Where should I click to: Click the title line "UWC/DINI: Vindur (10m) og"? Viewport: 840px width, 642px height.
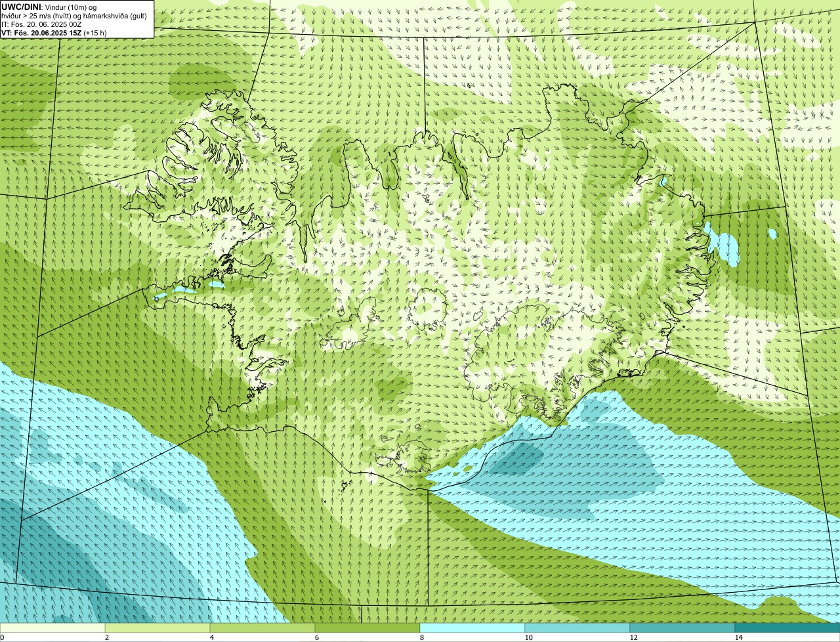click(x=49, y=7)
